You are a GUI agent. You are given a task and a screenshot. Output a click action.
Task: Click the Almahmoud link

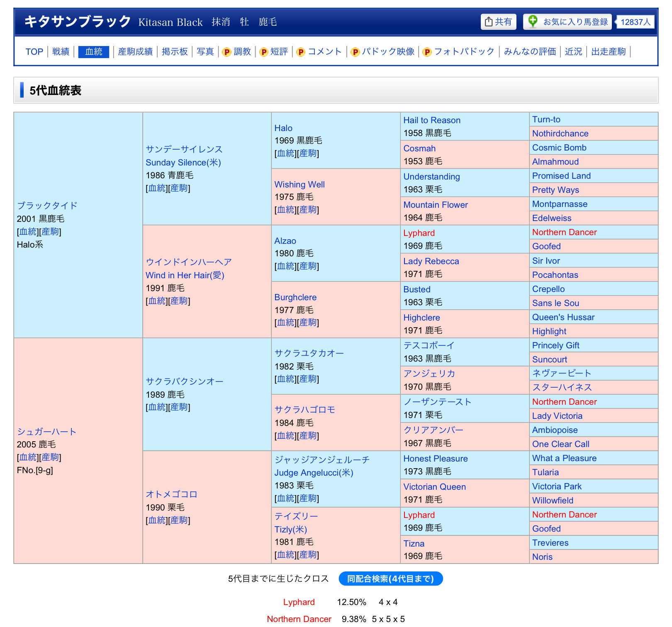click(555, 162)
